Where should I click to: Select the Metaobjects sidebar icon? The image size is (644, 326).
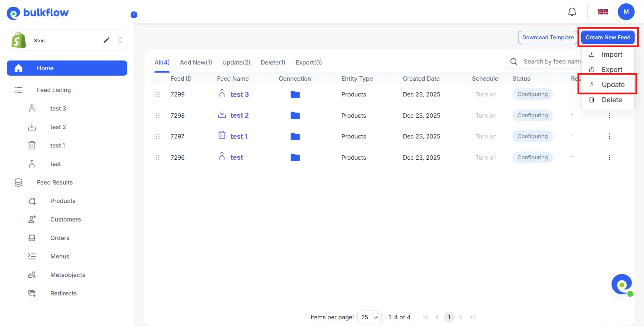[x=32, y=275]
